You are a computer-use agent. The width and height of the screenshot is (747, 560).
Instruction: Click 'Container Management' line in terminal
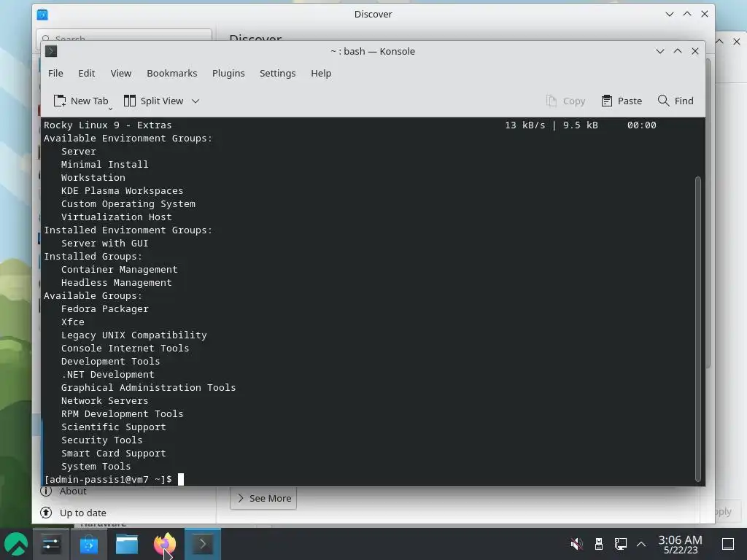tap(119, 270)
